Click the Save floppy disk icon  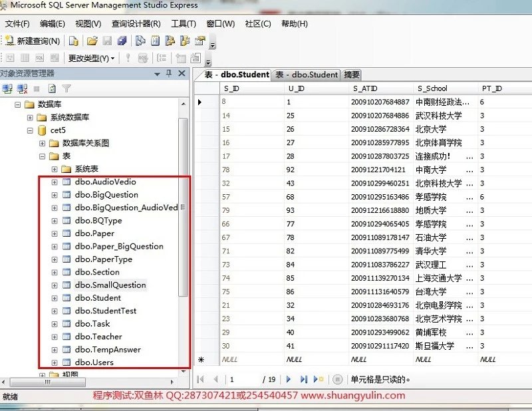pos(107,41)
